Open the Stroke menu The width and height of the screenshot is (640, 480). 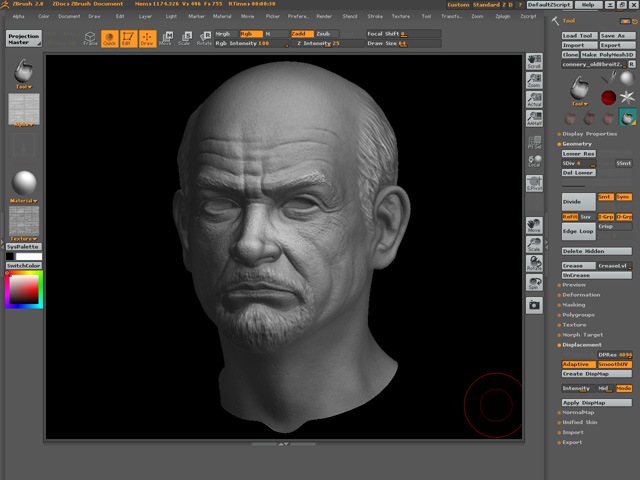click(x=375, y=16)
